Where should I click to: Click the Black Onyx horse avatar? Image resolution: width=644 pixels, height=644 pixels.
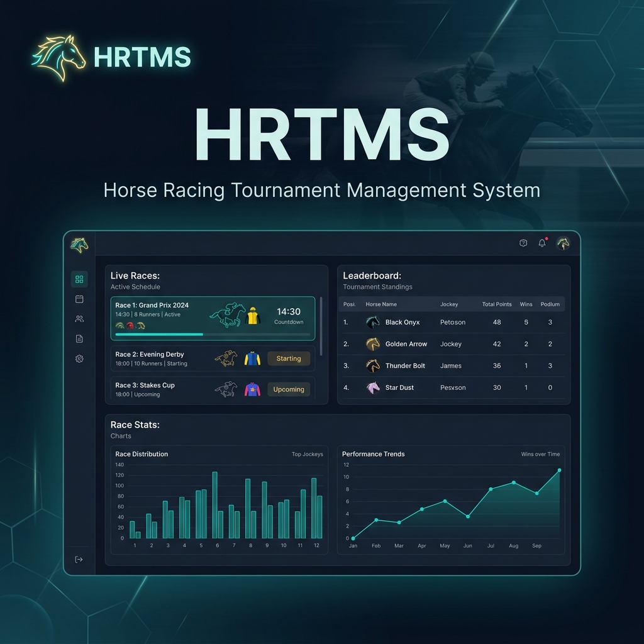(373, 322)
